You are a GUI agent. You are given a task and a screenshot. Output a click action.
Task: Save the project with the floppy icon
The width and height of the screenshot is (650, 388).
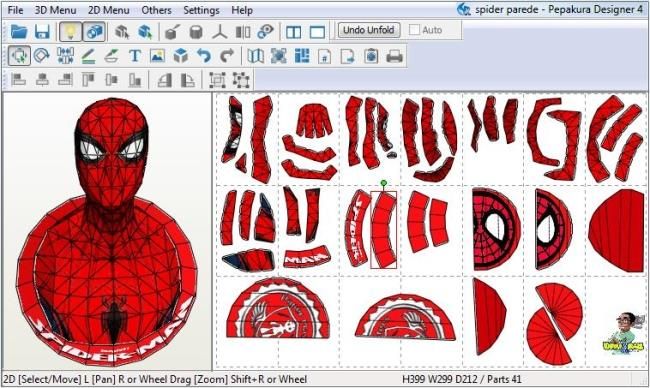(x=42, y=32)
